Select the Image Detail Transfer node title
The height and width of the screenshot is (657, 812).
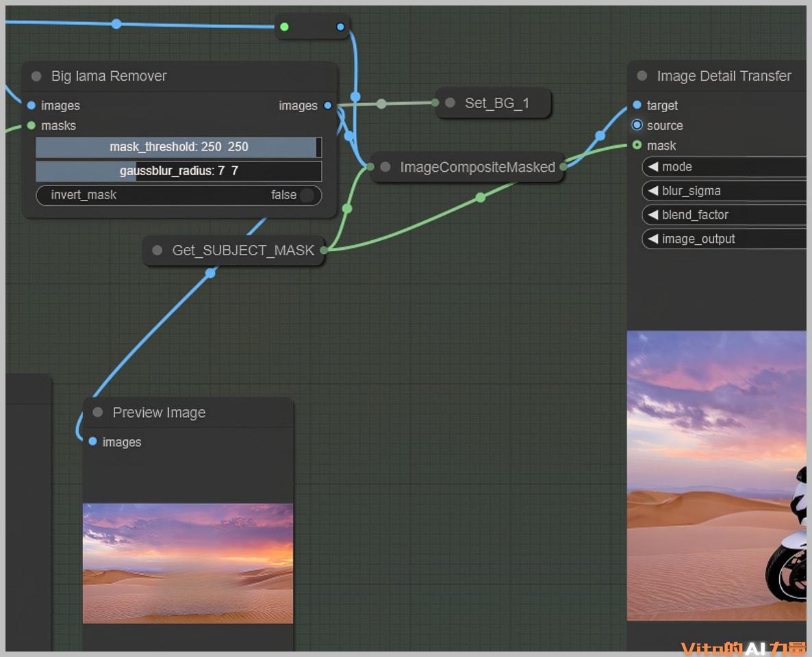724,76
